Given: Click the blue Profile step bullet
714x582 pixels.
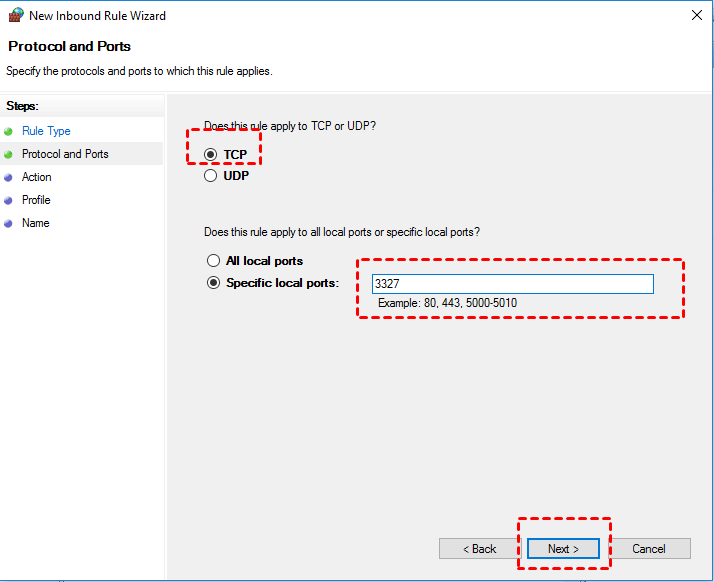Looking at the screenshot, I should pos(9,200).
